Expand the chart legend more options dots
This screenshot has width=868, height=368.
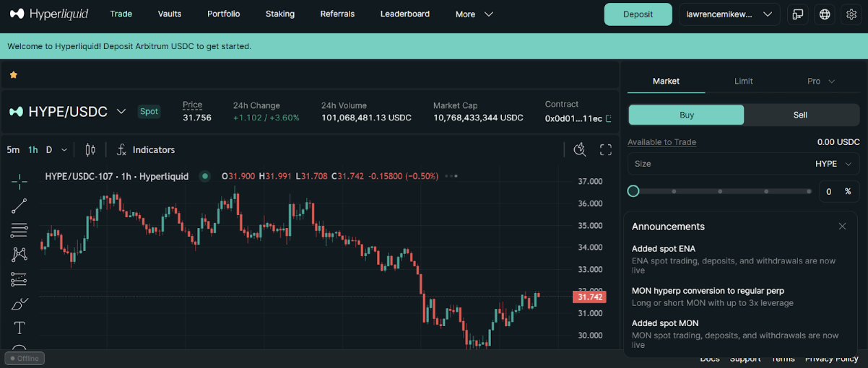[451, 176]
